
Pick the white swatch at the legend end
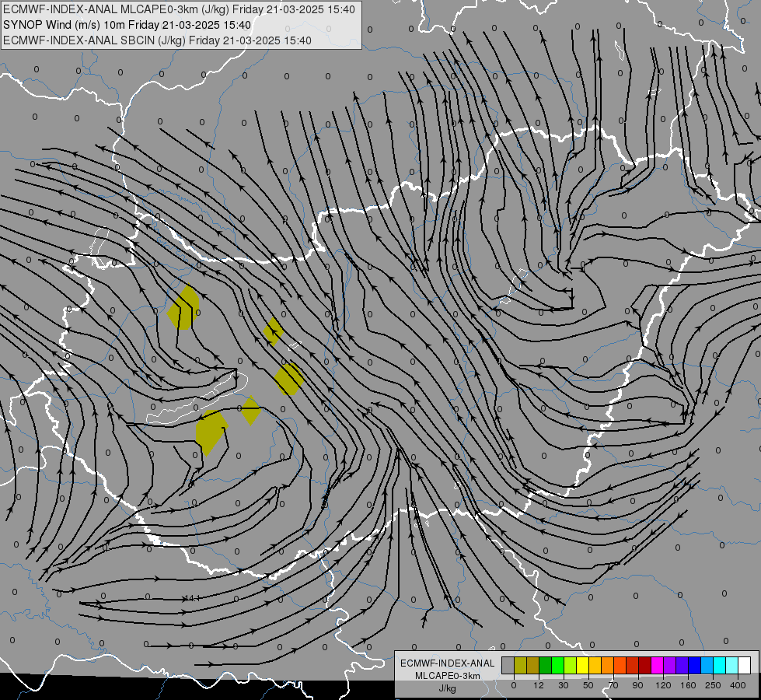(744, 666)
